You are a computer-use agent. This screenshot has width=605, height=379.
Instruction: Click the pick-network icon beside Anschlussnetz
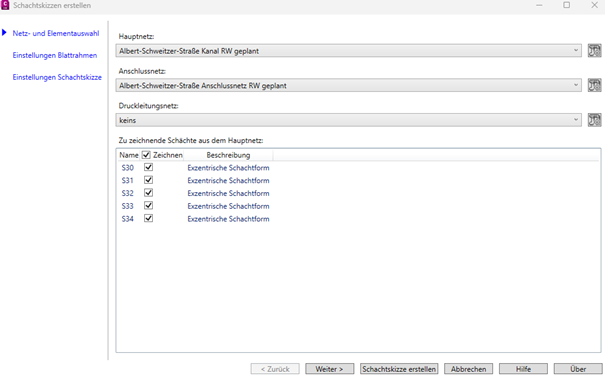coord(594,85)
